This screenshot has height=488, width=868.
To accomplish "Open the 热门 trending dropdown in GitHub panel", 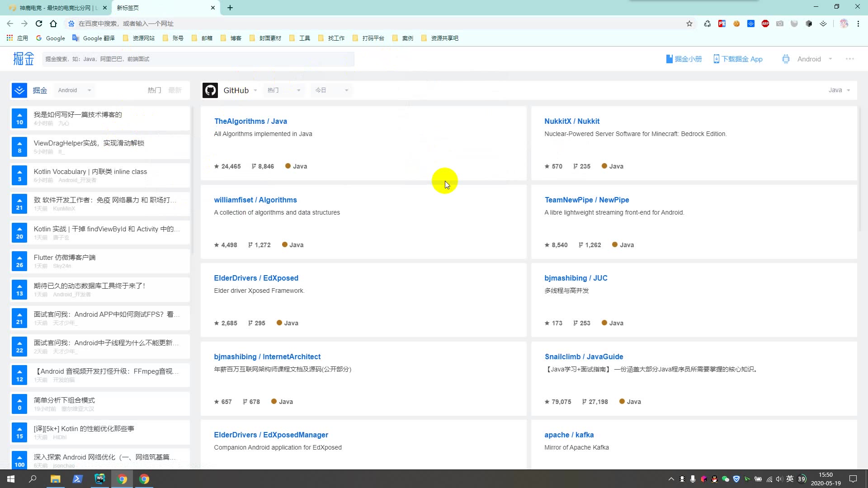I will (x=284, y=90).
